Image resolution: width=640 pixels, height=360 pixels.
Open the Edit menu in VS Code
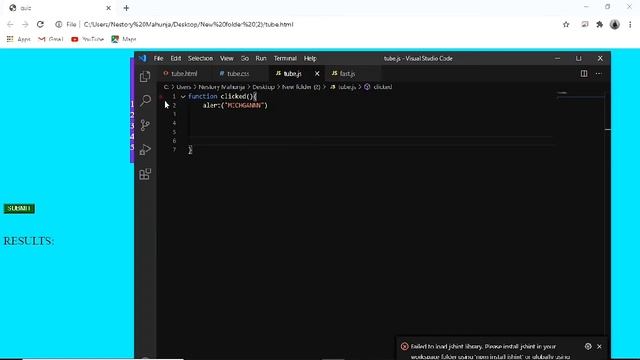click(x=176, y=58)
